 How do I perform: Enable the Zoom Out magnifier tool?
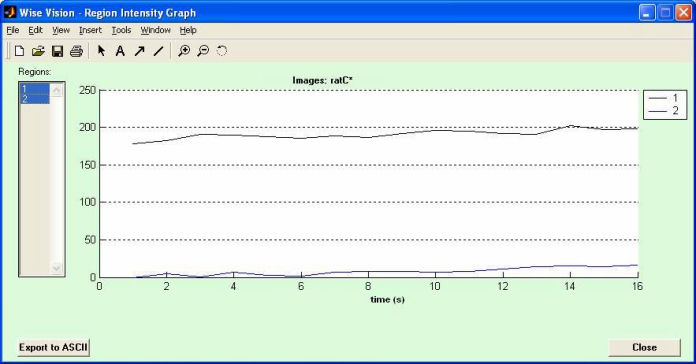pyautogui.click(x=203, y=51)
